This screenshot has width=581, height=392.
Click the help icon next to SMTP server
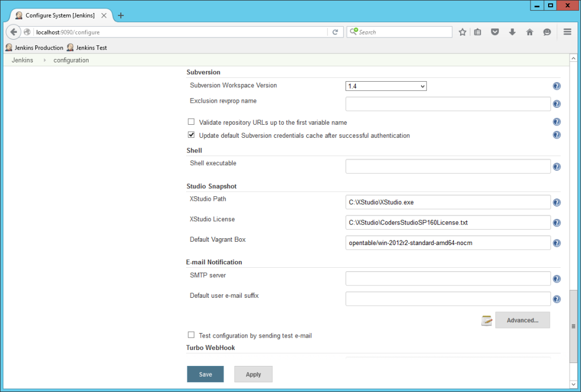point(557,279)
